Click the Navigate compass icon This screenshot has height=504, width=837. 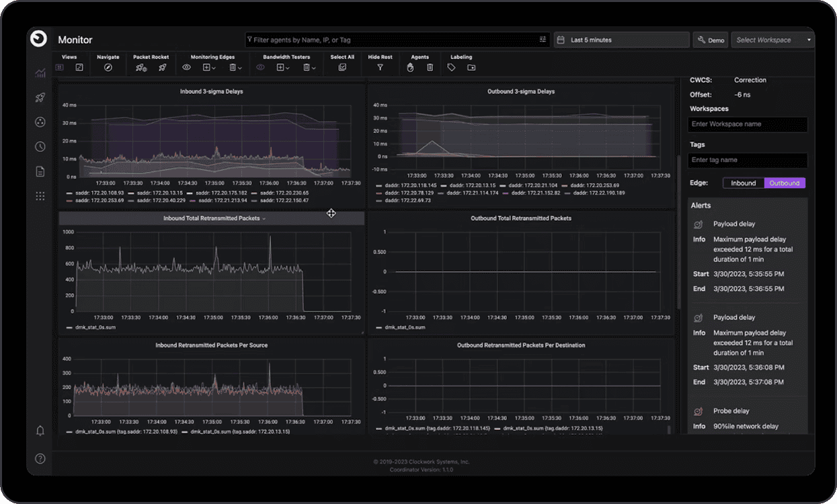click(108, 67)
